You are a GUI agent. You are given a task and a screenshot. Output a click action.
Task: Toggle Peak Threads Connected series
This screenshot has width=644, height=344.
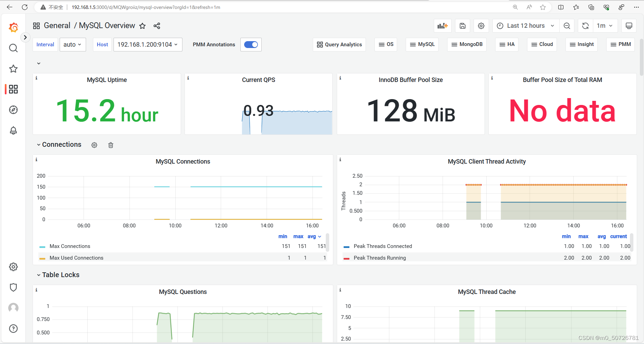pyautogui.click(x=383, y=246)
